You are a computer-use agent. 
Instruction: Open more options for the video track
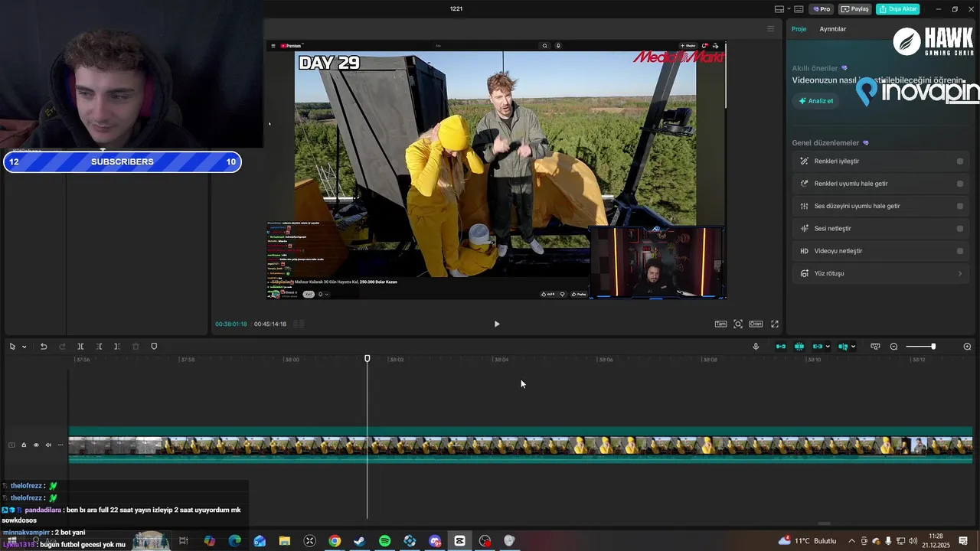click(x=60, y=445)
